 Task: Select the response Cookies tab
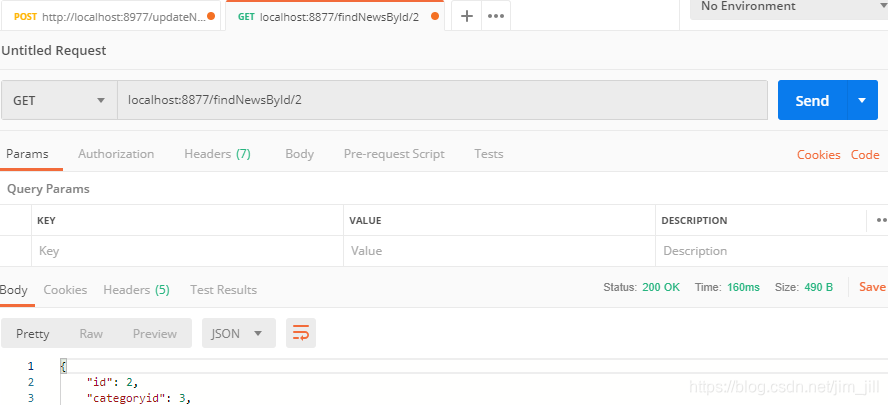click(65, 290)
